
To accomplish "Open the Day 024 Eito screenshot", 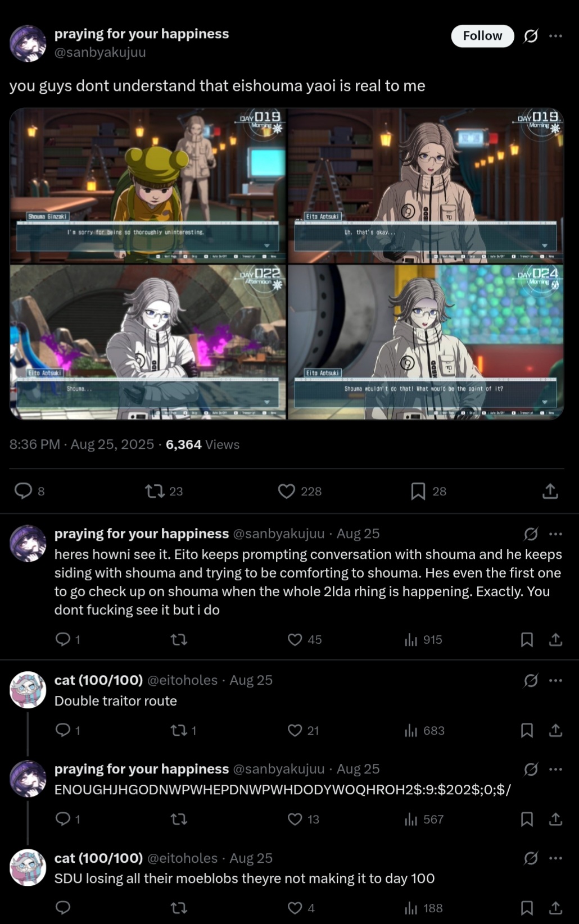I will (x=426, y=342).
